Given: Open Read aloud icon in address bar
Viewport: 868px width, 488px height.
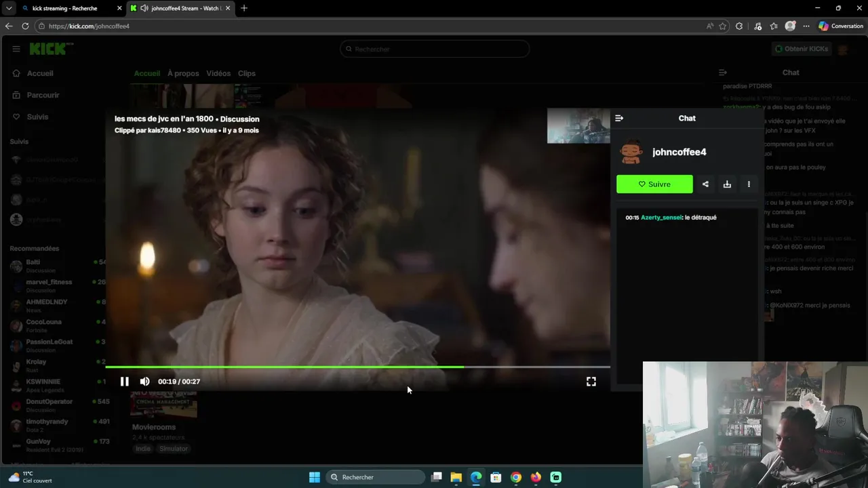Looking at the screenshot, I should pyautogui.click(x=710, y=26).
